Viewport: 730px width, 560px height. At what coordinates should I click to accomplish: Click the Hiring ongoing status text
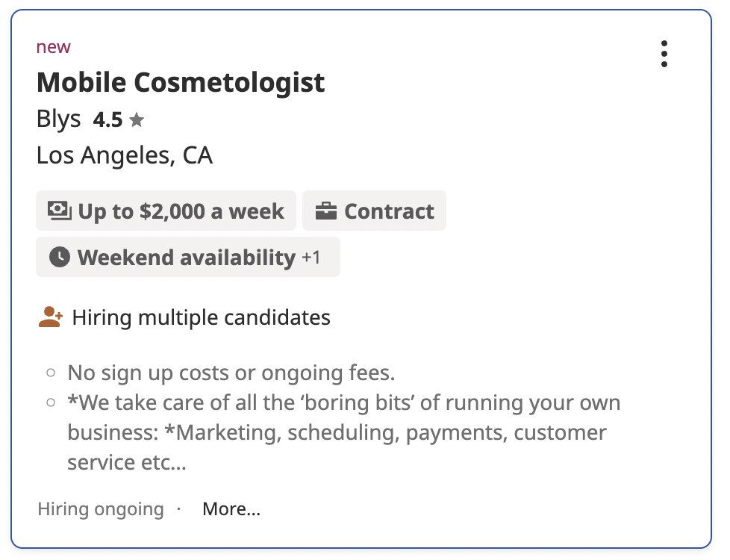tap(101, 509)
